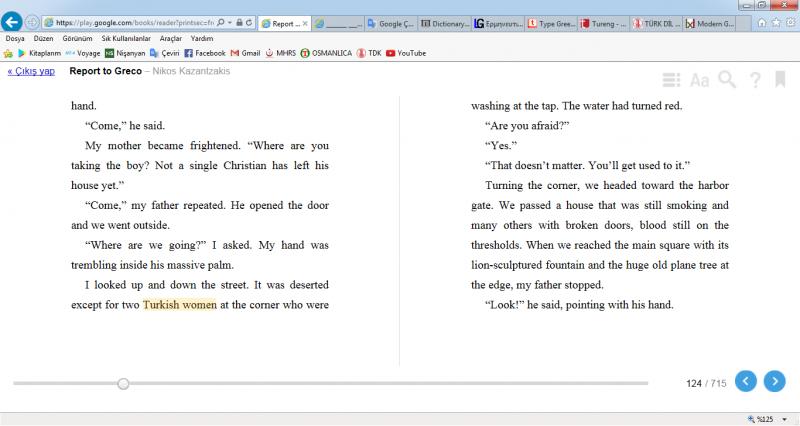Open the Düzen menu
This screenshot has height=426, width=800.
(x=43, y=38)
